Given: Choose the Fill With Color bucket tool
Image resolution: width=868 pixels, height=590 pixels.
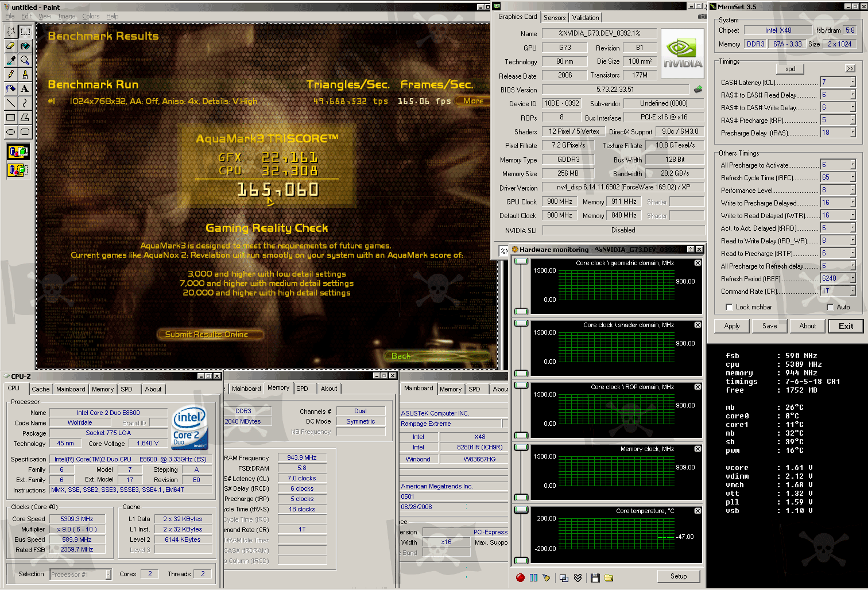Looking at the screenshot, I should pyautogui.click(x=25, y=46).
